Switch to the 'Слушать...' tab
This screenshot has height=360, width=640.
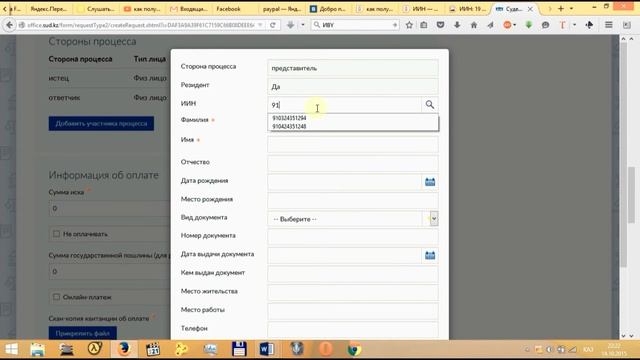pos(97,9)
